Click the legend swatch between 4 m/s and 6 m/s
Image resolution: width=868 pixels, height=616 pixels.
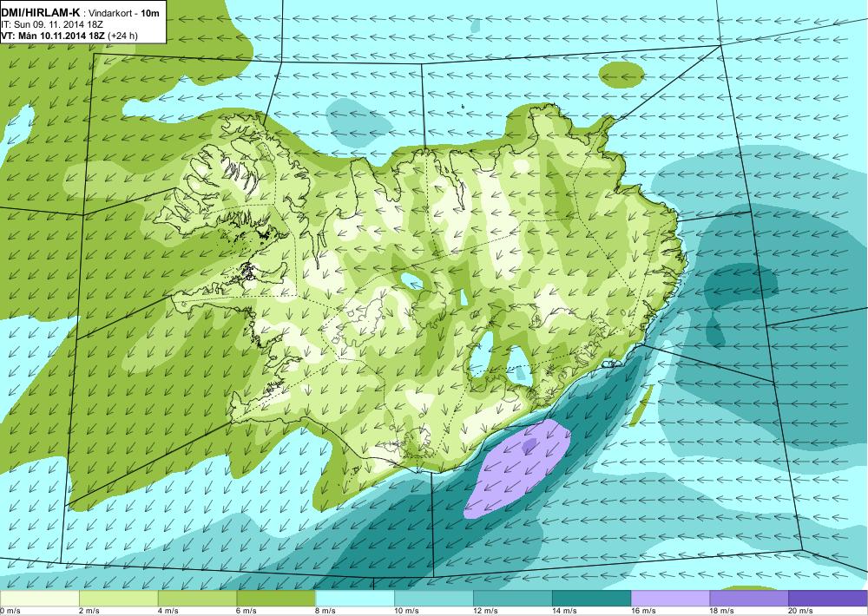tap(198, 599)
